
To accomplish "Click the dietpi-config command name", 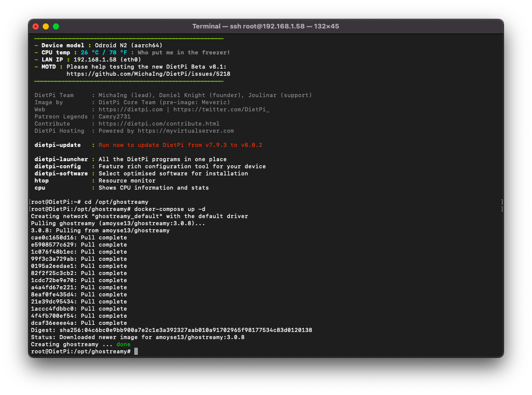I will [x=57, y=166].
